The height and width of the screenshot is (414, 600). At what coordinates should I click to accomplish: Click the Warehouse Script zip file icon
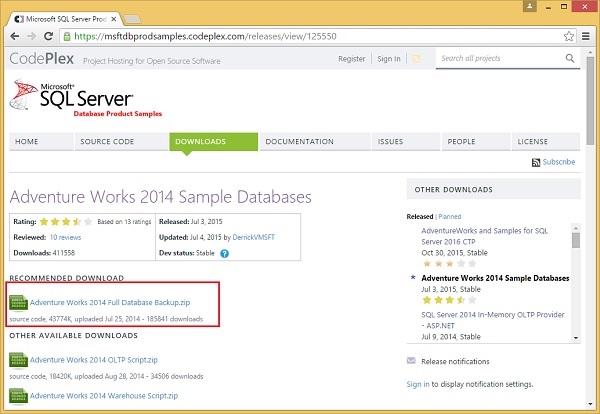[18, 396]
